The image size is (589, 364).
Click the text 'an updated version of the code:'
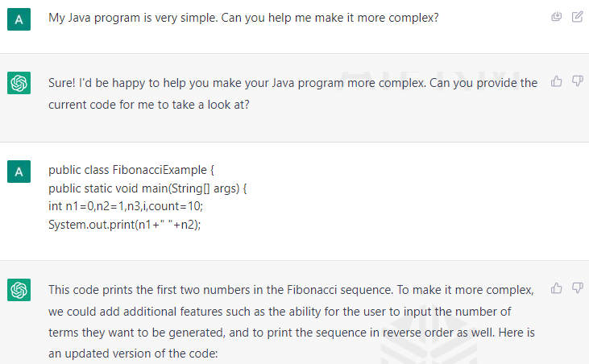(x=133, y=354)
